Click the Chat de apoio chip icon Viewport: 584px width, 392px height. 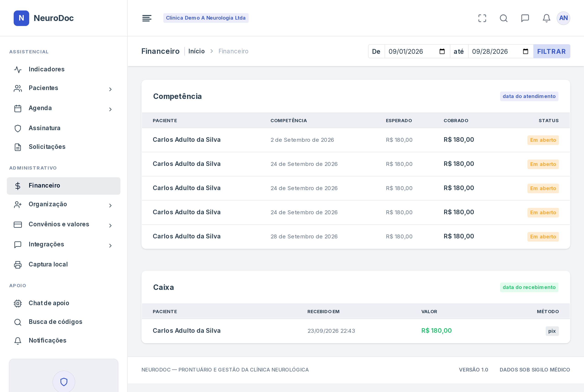point(18,303)
